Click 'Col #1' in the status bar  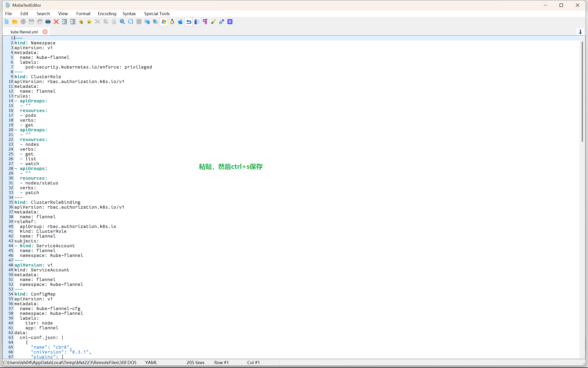click(x=253, y=362)
